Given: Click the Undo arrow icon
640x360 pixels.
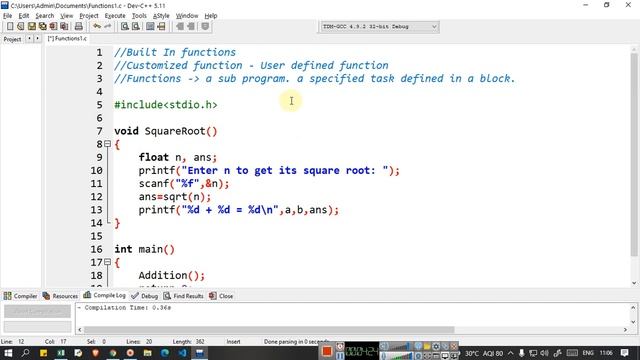Looking at the screenshot, I should tap(97, 26).
